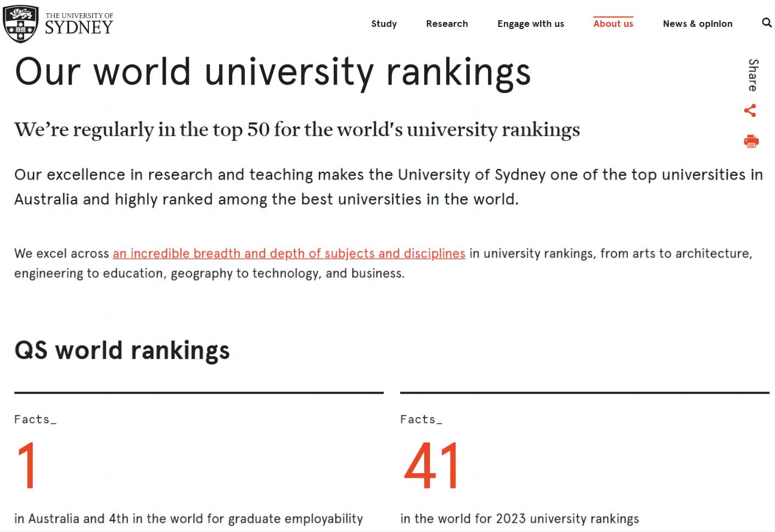Open the Research menu
The height and width of the screenshot is (532, 775).
coord(447,24)
